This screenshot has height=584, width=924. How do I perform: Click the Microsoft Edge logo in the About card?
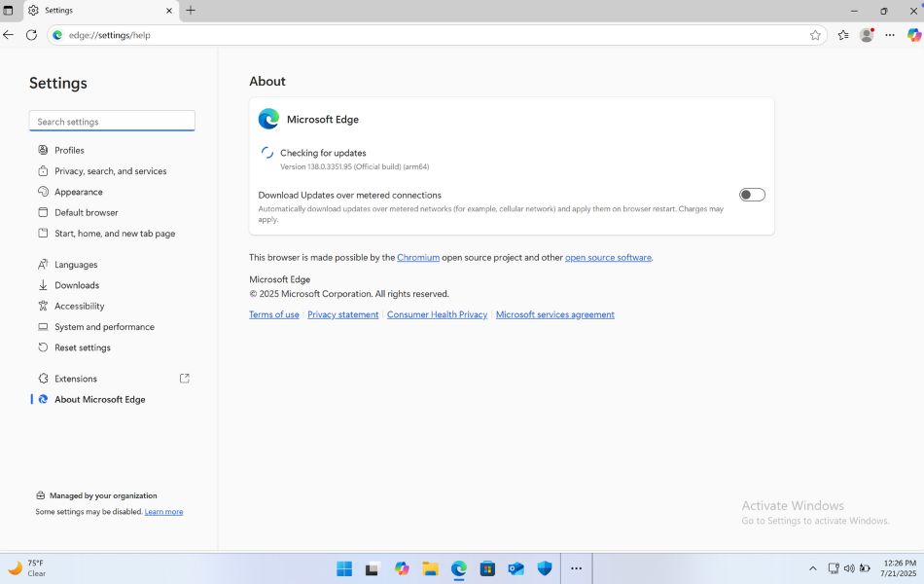tap(267, 119)
